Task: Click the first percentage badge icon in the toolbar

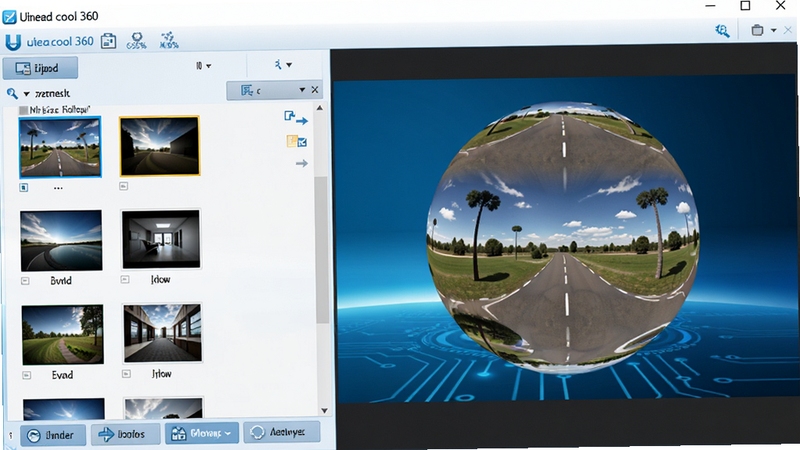Action: [137, 40]
